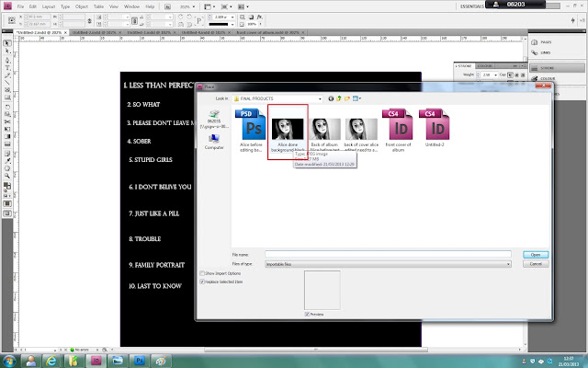
Task: Click the horizontal scrollbar of the document
Action: coord(315,350)
